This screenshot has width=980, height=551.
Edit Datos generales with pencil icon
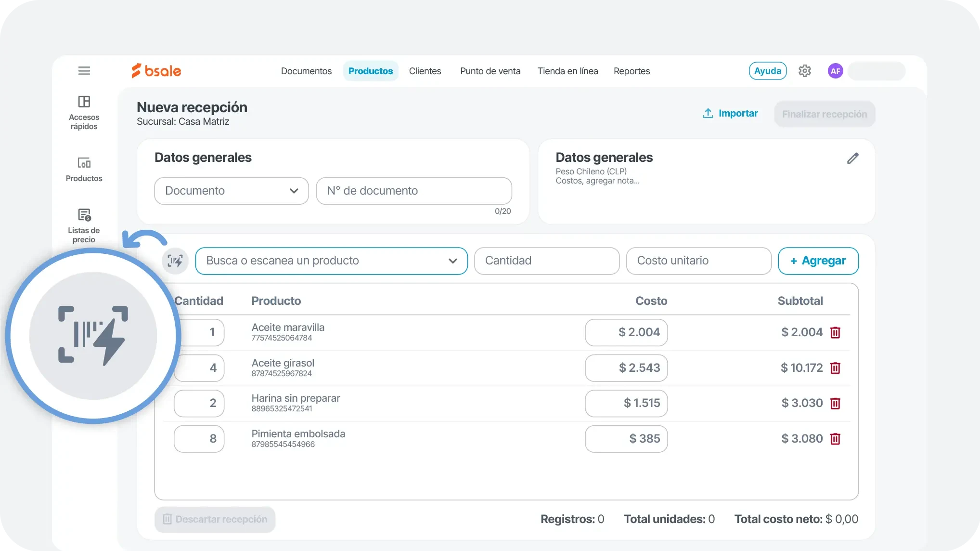tap(852, 158)
